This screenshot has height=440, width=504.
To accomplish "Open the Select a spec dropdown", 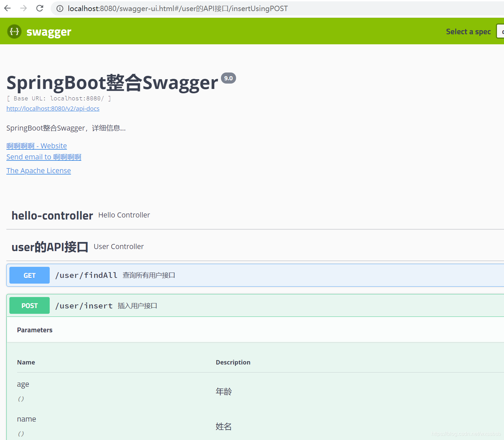I will pos(500,31).
